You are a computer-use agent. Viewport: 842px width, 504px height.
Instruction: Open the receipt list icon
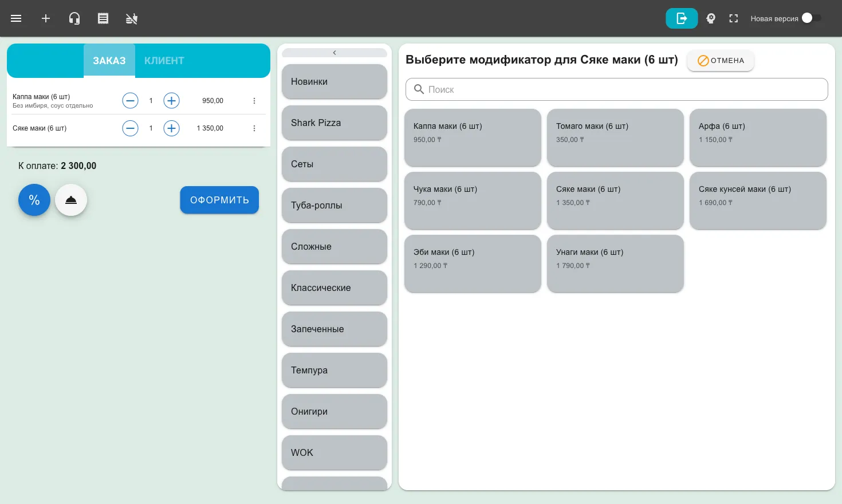[103, 18]
